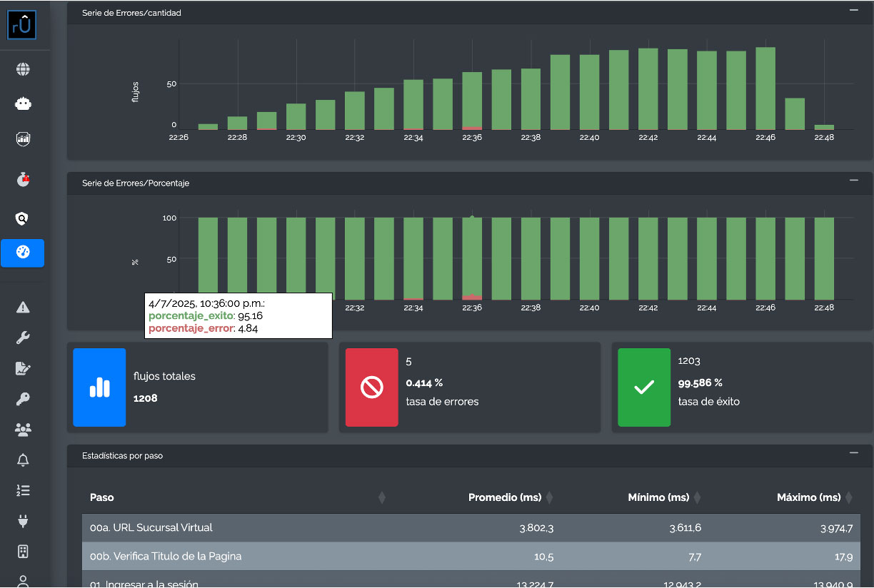The image size is (874, 588).
Task: Click the wrench icon in sidebar
Action: click(x=23, y=338)
